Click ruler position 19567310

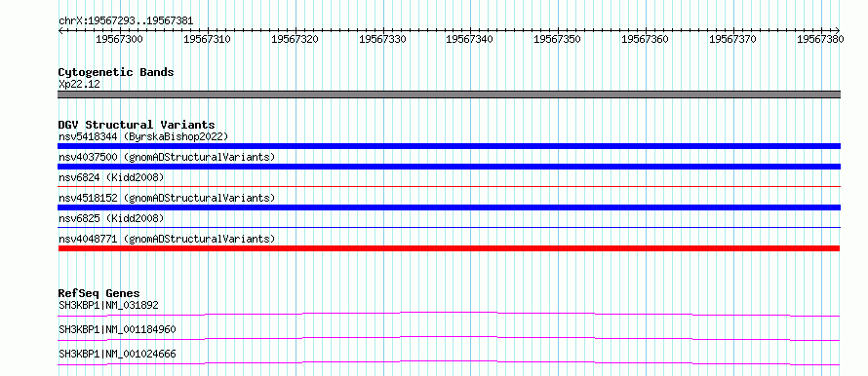click(x=207, y=39)
